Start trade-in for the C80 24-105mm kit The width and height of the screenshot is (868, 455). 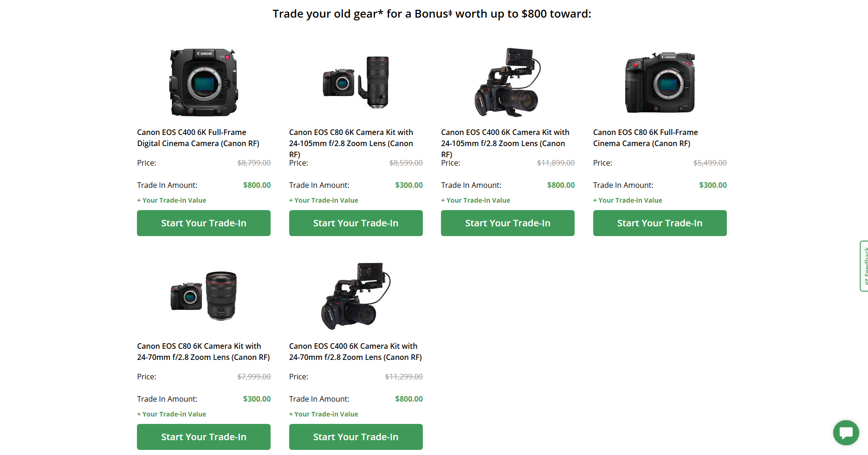356,223
